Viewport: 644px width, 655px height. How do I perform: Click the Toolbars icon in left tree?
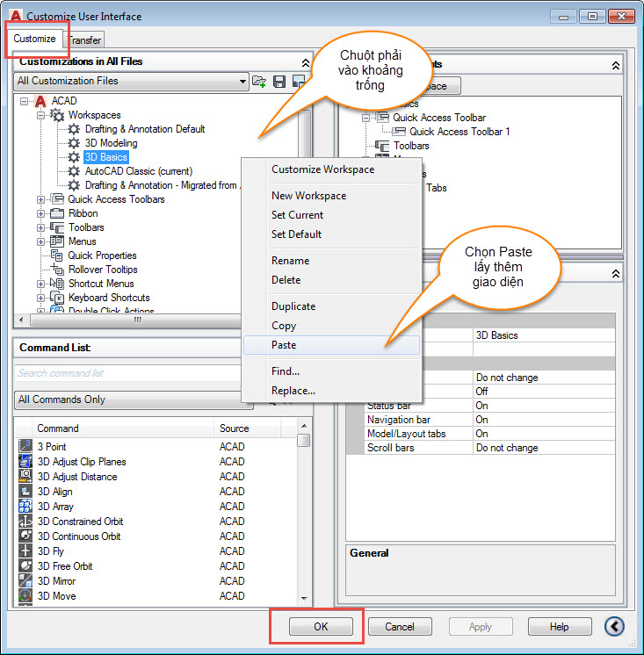[57, 227]
